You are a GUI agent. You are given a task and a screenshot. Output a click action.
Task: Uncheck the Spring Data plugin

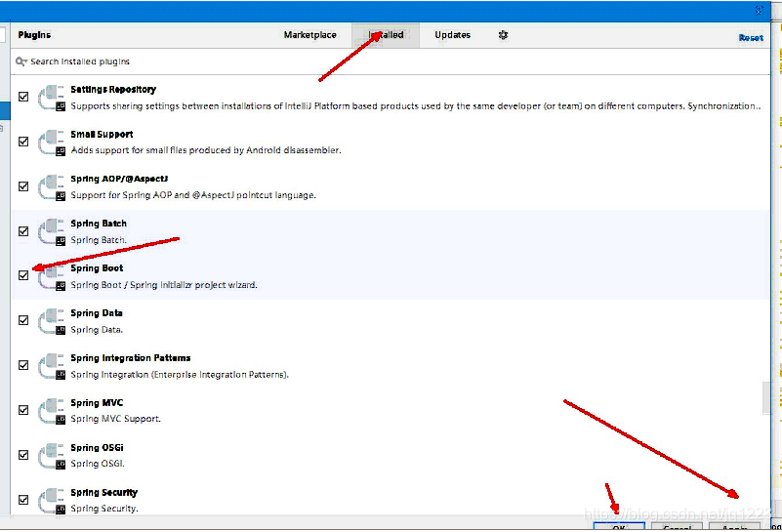[x=23, y=320]
